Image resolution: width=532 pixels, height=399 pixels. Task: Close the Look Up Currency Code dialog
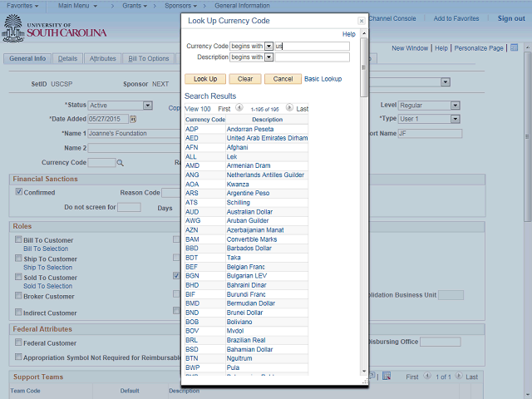pos(361,21)
